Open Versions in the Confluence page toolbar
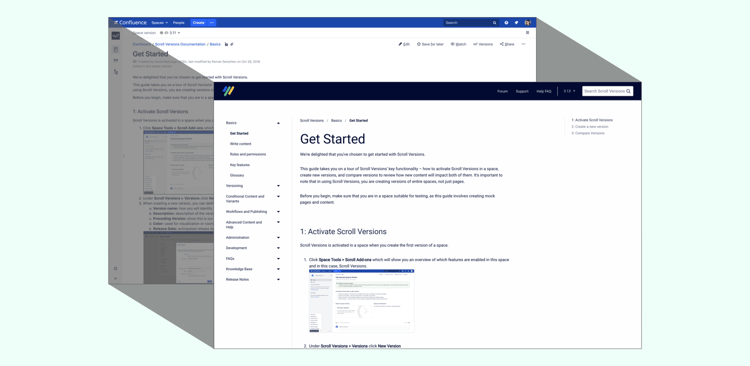 483,44
